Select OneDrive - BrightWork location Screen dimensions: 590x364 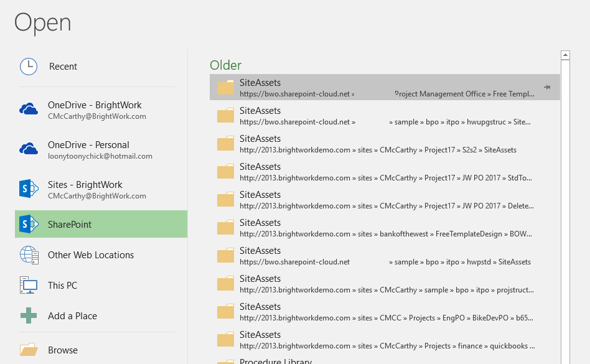[x=101, y=110]
